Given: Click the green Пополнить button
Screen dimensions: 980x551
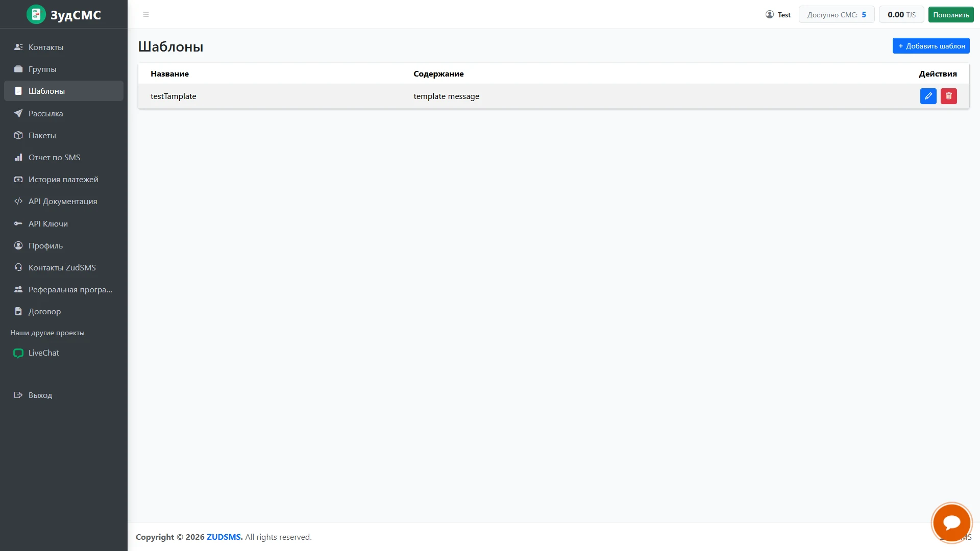Looking at the screenshot, I should coord(951,14).
